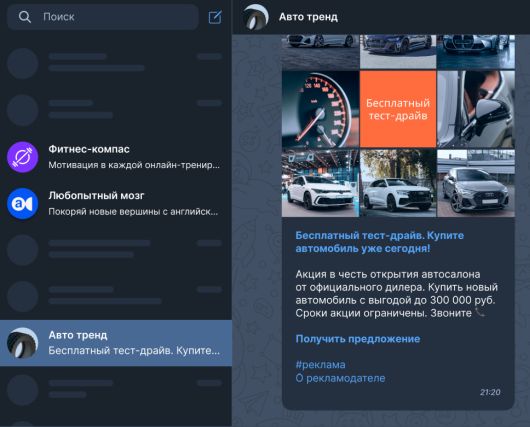Screen dimensions: 530x427
Task: Open the Получить предложение link
Action: 358,339
